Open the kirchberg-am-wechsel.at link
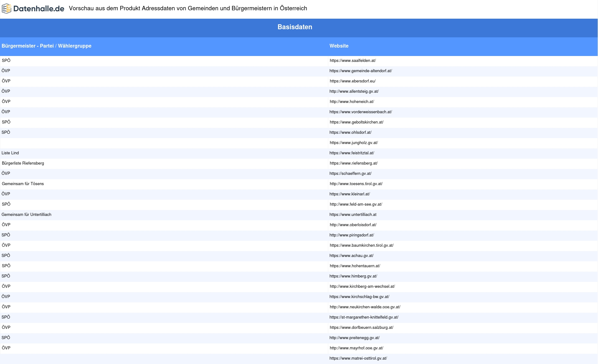The height and width of the screenshot is (364, 598). coord(362,287)
